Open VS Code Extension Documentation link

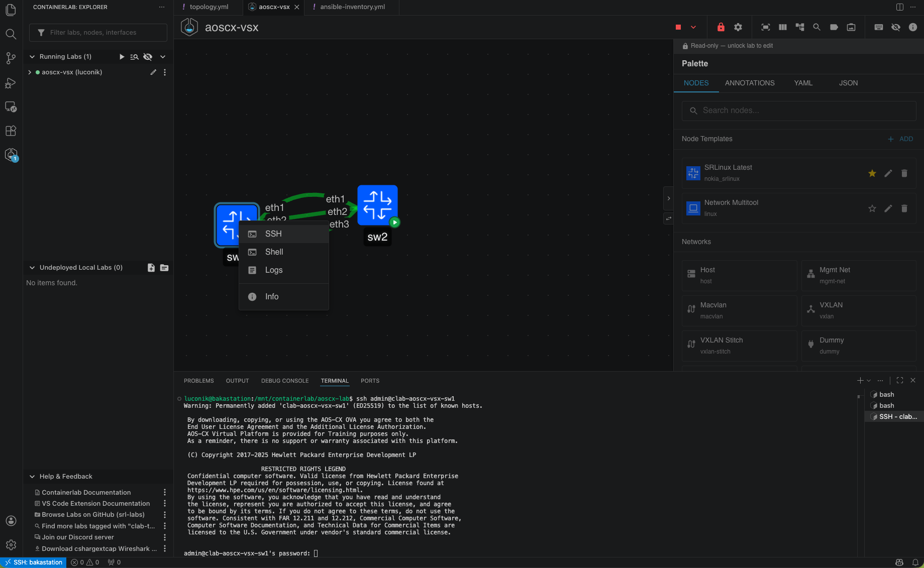pyautogui.click(x=95, y=504)
